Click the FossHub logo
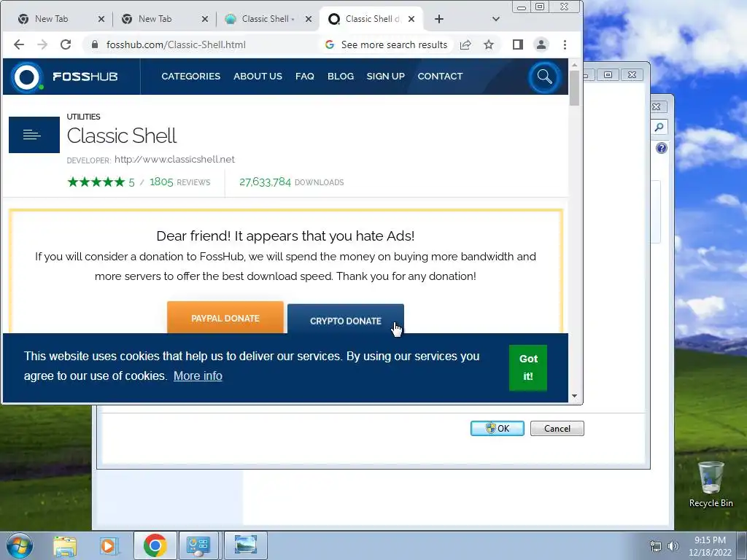Screen dimensions: 747x560 [65, 77]
